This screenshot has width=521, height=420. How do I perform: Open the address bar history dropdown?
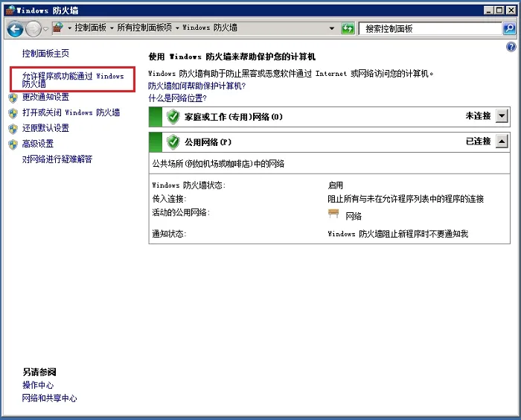[x=332, y=28]
